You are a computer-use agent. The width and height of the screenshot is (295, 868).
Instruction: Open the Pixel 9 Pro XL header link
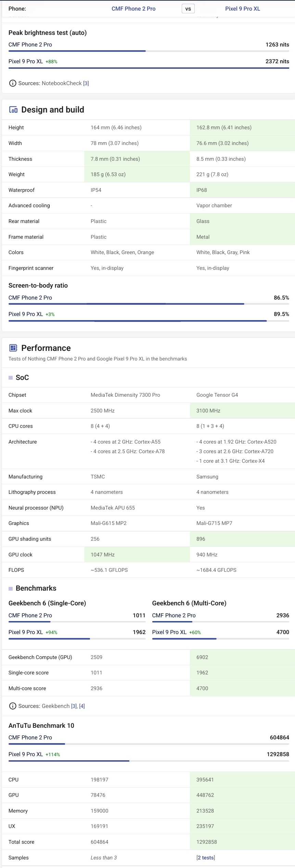[243, 9]
